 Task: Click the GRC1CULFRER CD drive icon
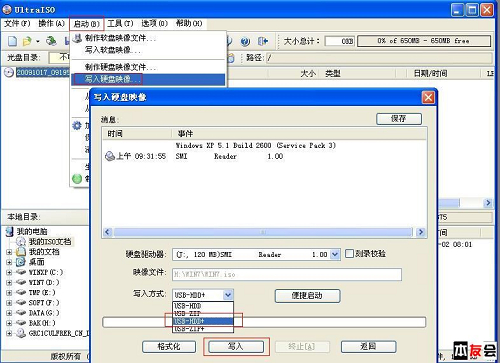tap(21, 333)
